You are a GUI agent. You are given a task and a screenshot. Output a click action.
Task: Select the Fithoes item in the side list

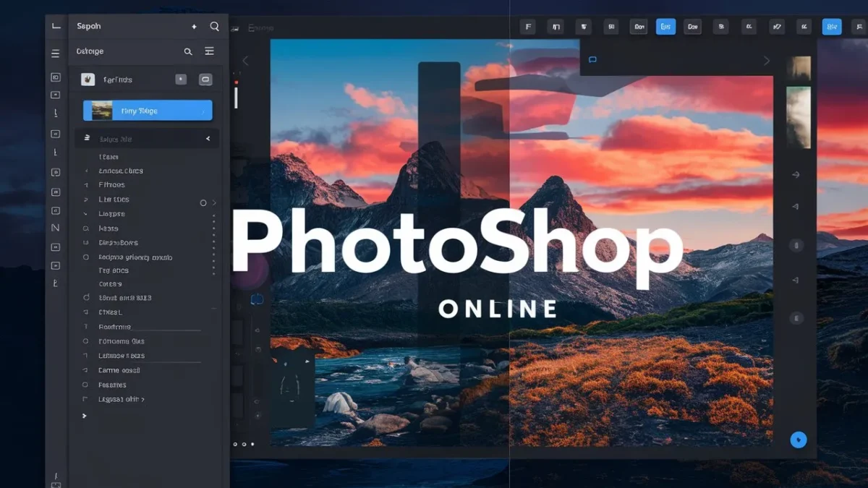pos(112,185)
